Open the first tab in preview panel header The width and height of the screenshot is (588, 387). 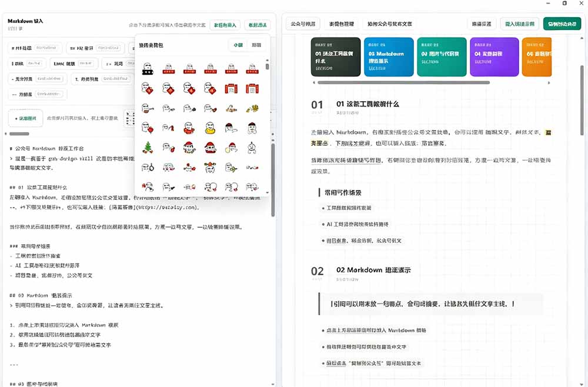pos(303,24)
